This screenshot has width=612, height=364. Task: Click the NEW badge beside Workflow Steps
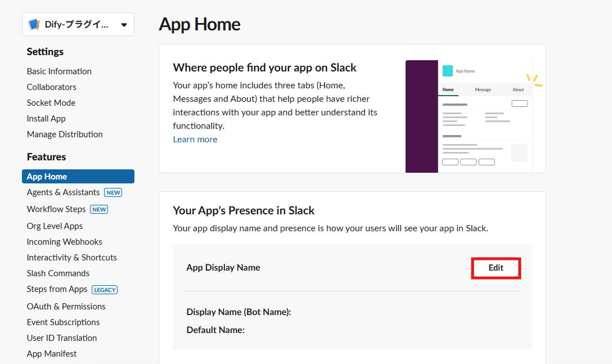pos(99,209)
